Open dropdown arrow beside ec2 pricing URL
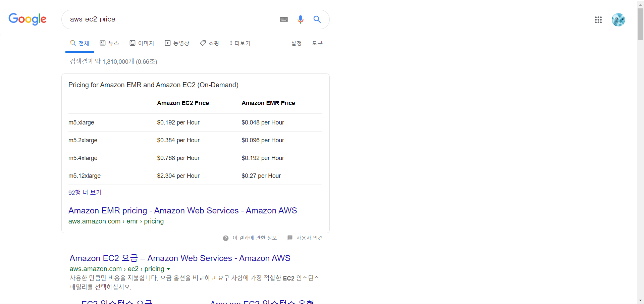644x304 pixels. [x=168, y=269]
